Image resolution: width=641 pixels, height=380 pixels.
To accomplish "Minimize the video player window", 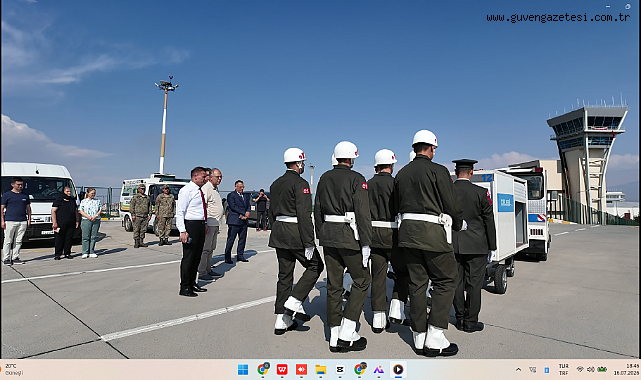I will pyautogui.click(x=608, y=6).
